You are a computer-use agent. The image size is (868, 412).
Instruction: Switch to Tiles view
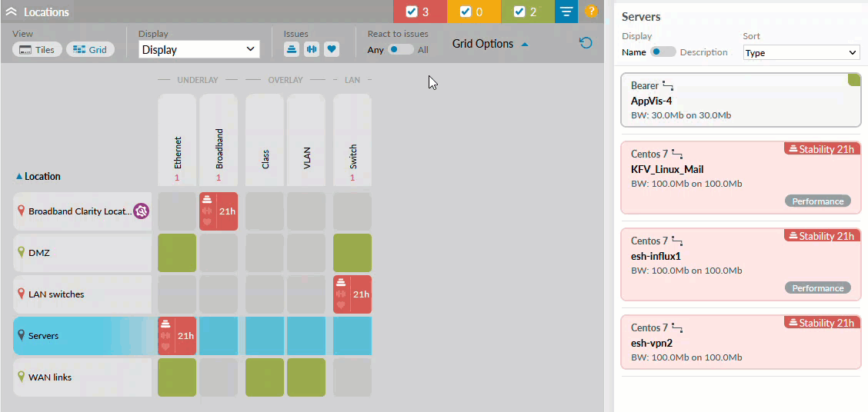pos(37,49)
